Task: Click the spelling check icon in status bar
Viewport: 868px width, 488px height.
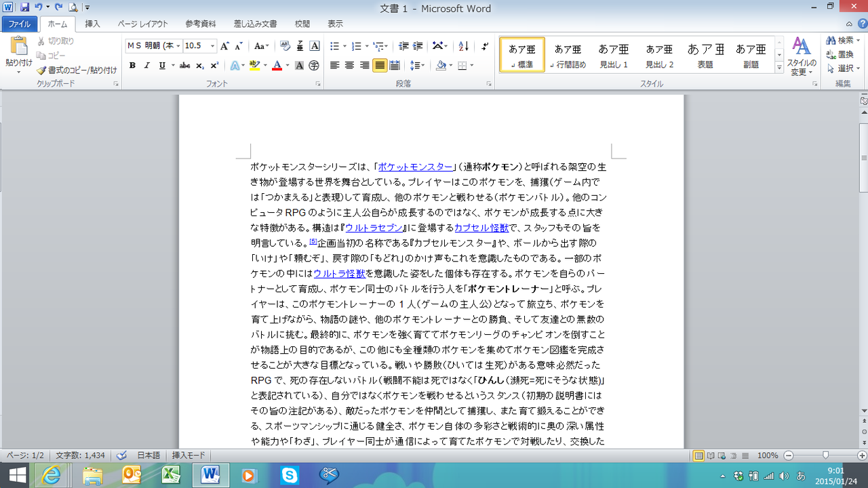Action: (x=122, y=456)
